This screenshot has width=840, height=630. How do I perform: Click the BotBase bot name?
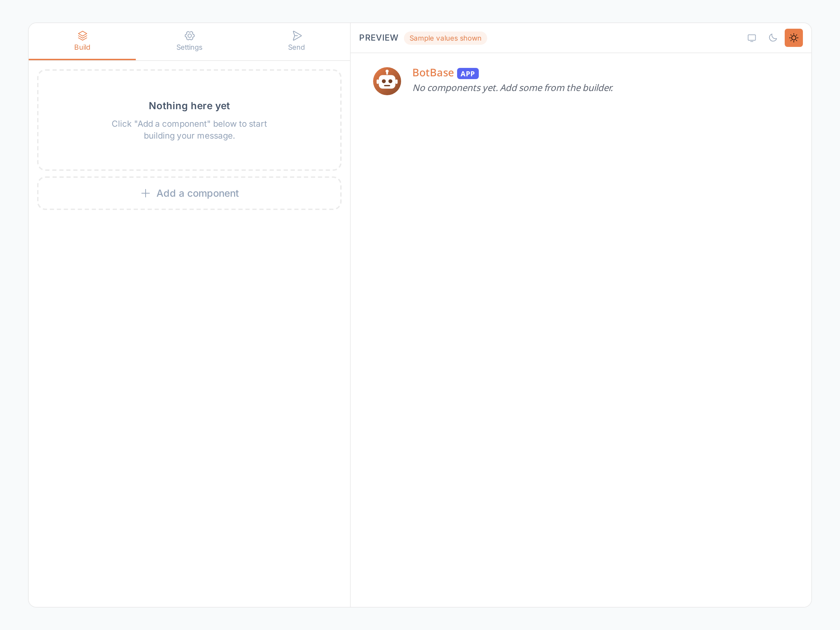433,73
